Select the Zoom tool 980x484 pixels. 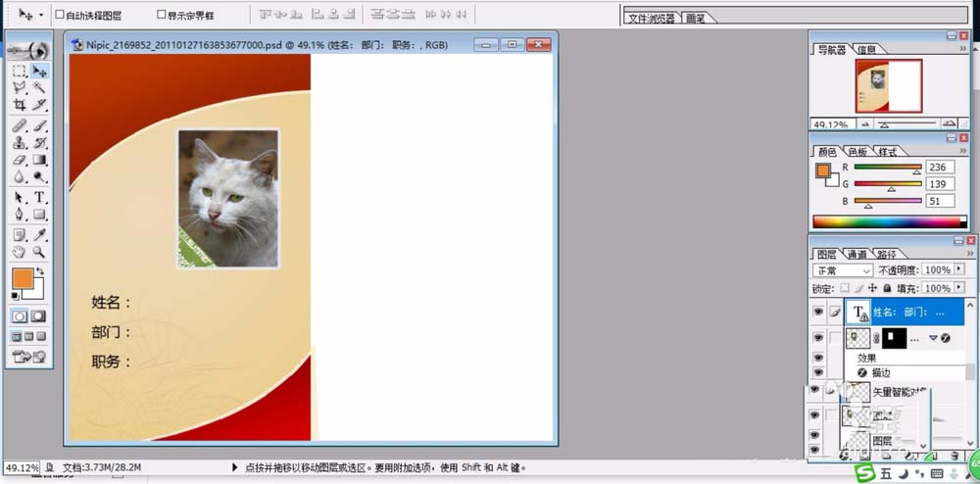click(40, 252)
